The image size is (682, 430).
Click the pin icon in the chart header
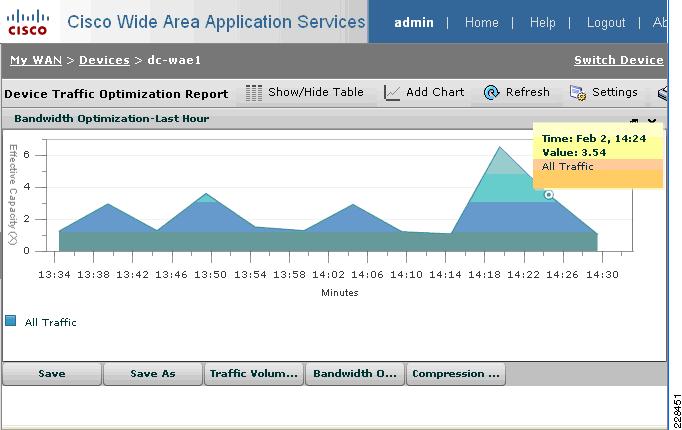point(634,120)
